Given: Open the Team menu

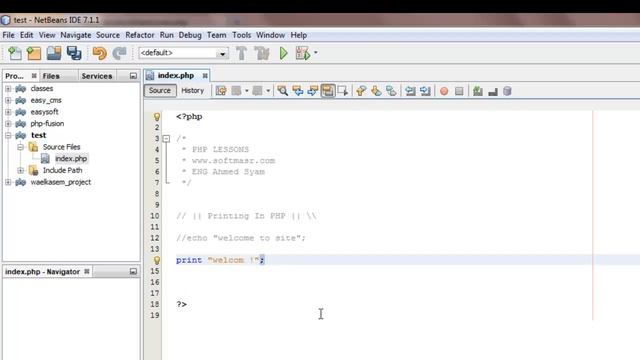Looking at the screenshot, I should tap(216, 35).
